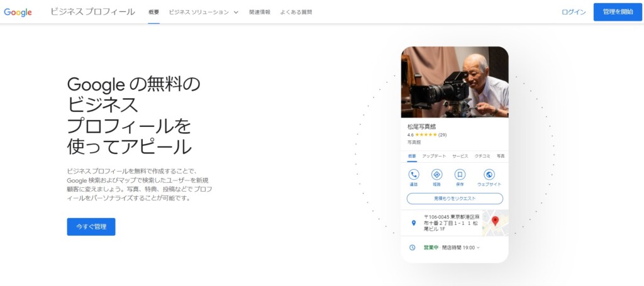644x286 pixels.
Task: Click the ビジネス プロフィール header title
Action: pyautogui.click(x=93, y=12)
